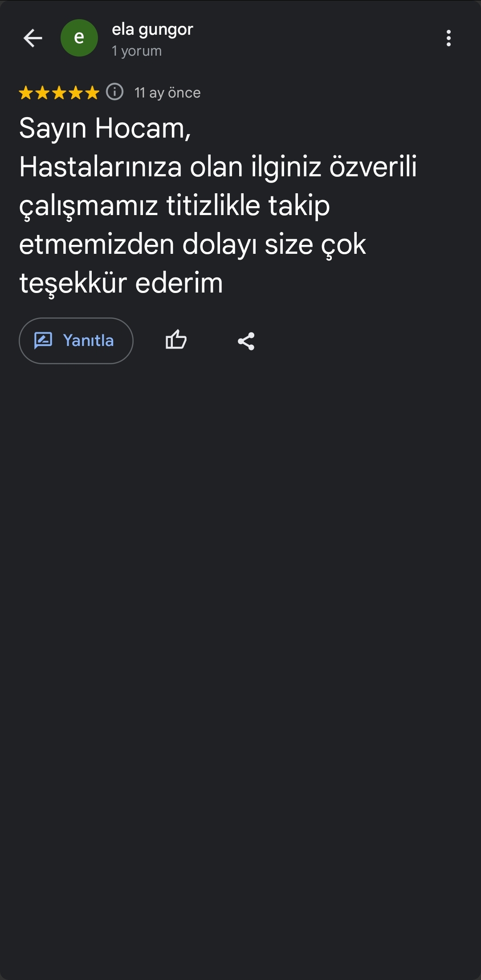
Task: Go back using the arrow icon
Action: click(x=33, y=38)
